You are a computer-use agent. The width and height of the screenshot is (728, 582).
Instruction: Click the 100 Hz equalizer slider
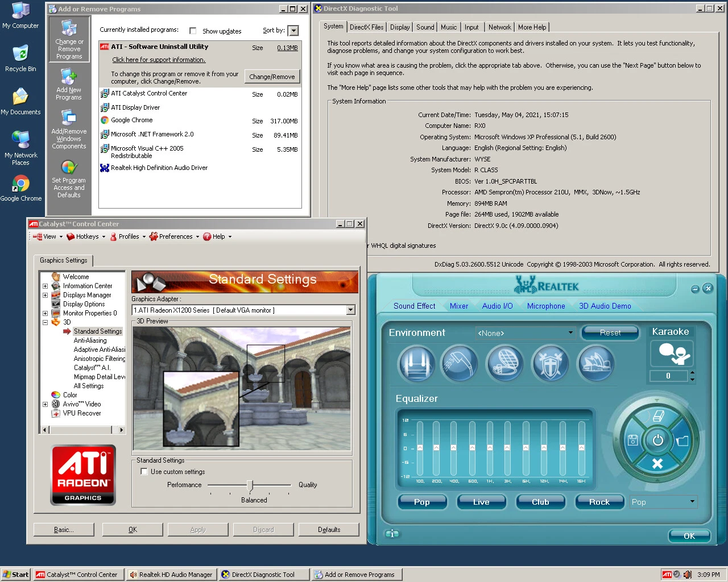420,448
